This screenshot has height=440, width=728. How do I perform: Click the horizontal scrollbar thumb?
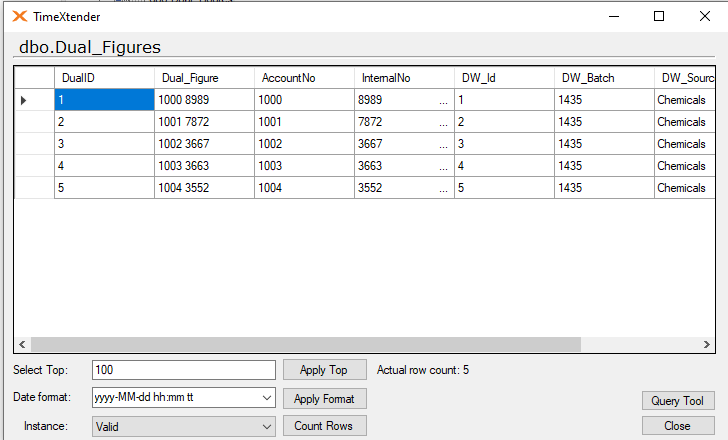pos(306,344)
